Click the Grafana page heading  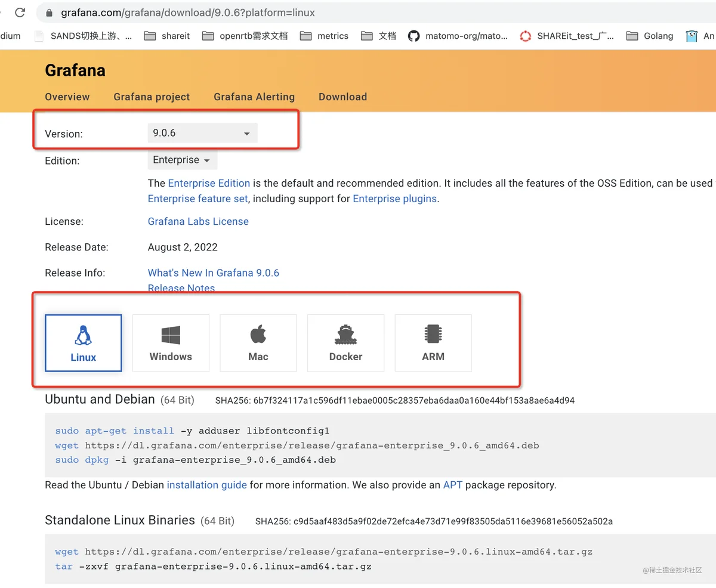click(75, 70)
